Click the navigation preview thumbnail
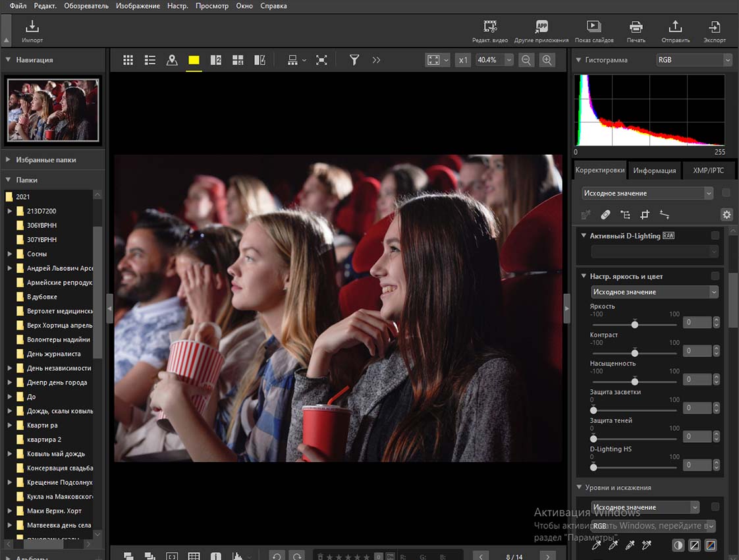This screenshot has height=560, width=739. coord(53,110)
